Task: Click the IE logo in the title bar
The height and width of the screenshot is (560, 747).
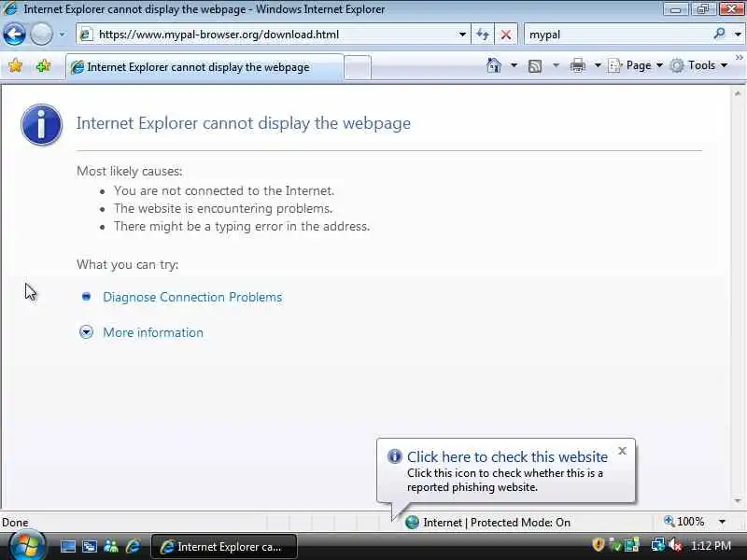Action: [x=10, y=8]
